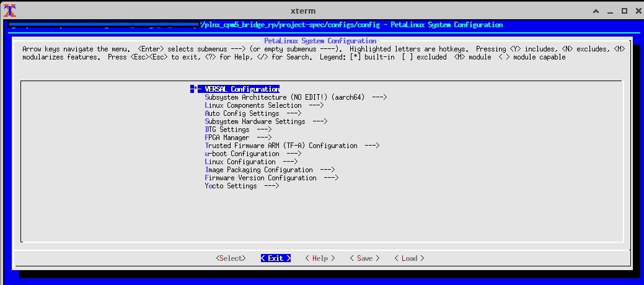This screenshot has width=644, height=285.
Task: Expand Auto Config Settings
Action: [253, 113]
